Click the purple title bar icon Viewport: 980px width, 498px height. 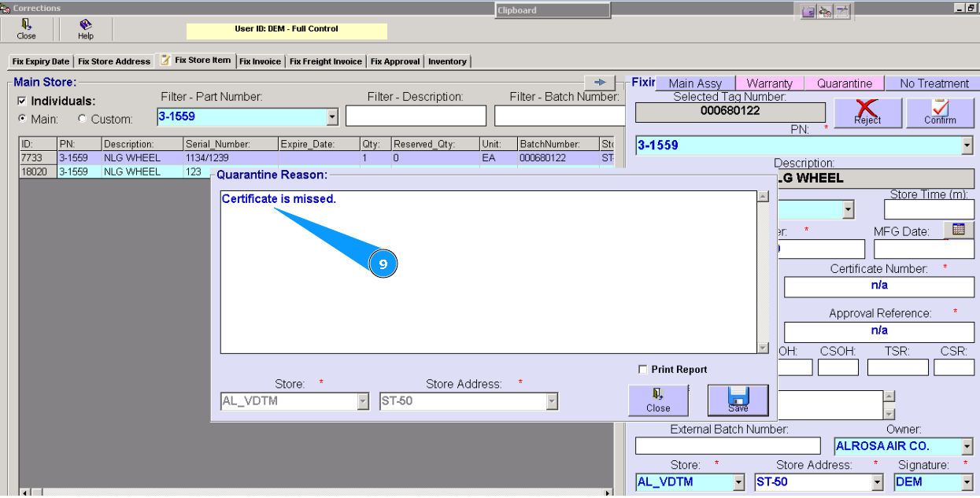808,11
